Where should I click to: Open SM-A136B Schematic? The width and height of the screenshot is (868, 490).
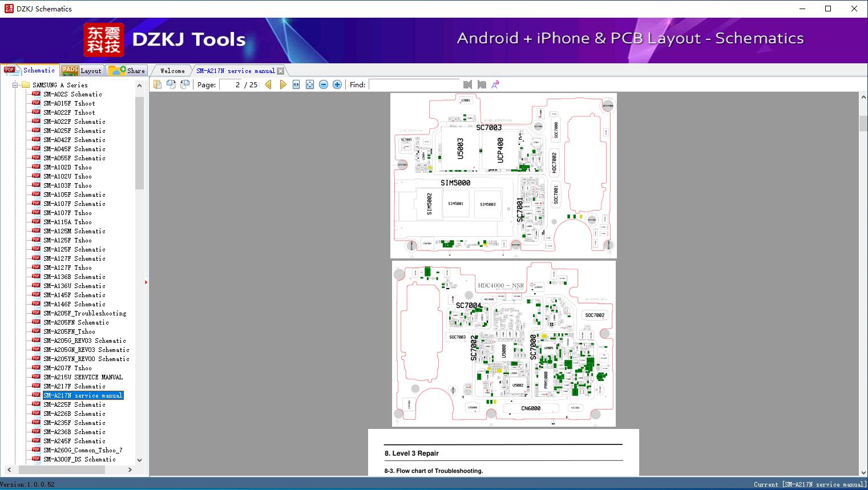pos(74,277)
